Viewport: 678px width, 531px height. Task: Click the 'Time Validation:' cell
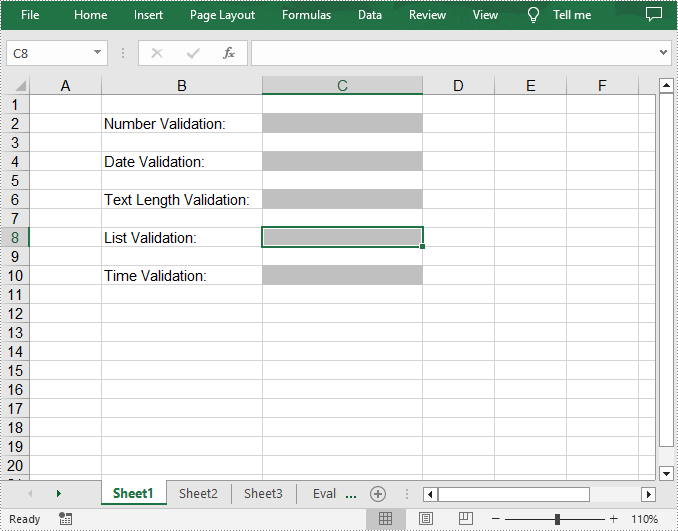[182, 275]
